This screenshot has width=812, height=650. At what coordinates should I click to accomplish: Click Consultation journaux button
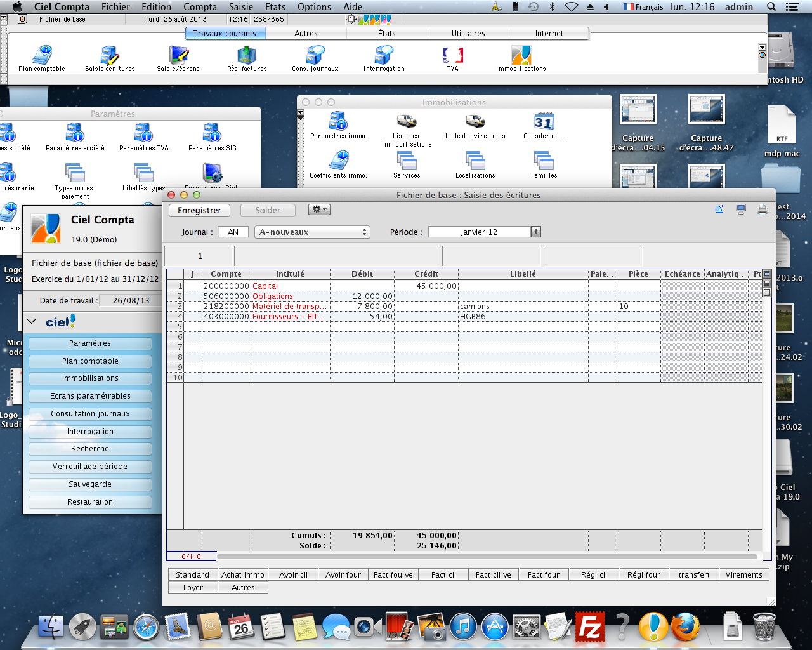coord(90,414)
